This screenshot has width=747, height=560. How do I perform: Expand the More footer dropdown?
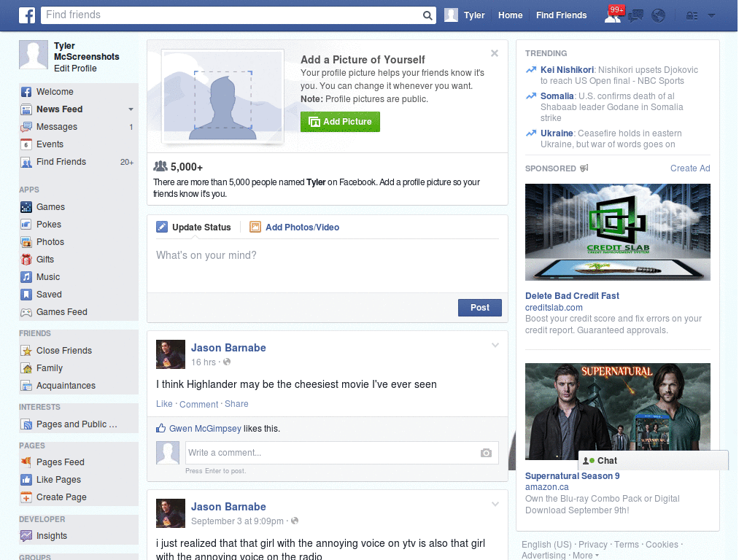tap(586, 555)
